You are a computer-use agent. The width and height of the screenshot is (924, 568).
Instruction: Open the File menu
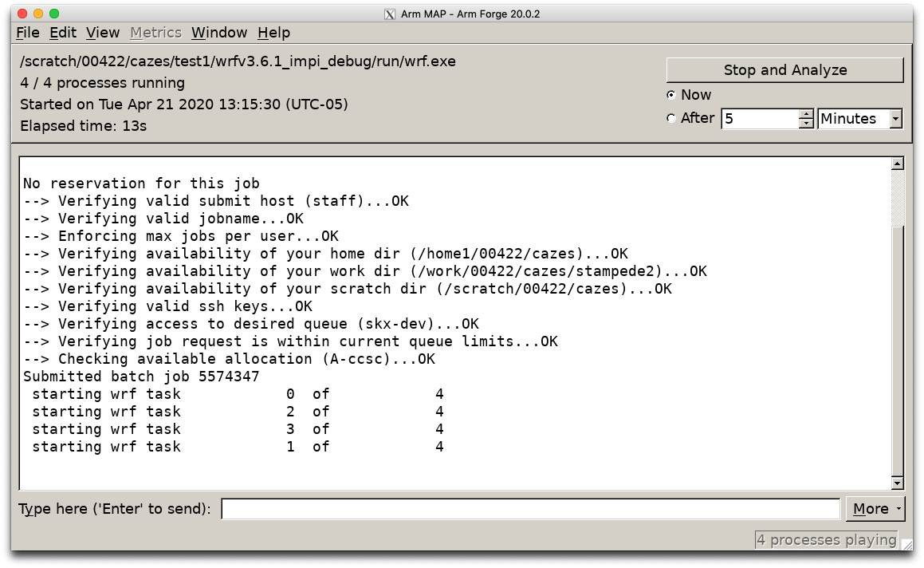coord(28,33)
